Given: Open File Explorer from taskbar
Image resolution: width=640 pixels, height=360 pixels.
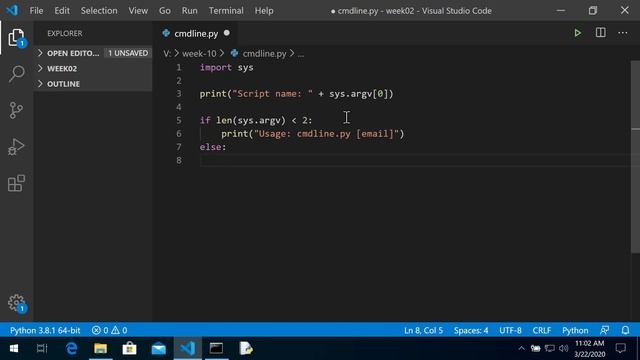Looking at the screenshot, I should [x=100, y=349].
